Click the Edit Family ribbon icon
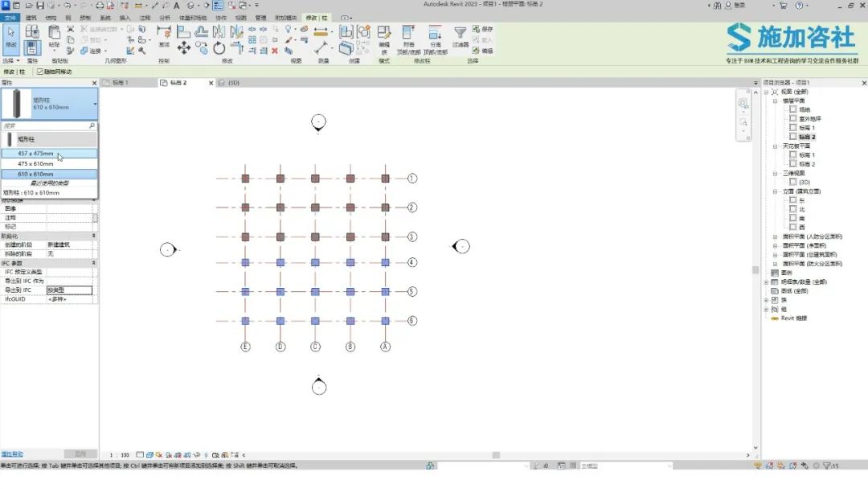The height and width of the screenshot is (489, 868). click(383, 33)
